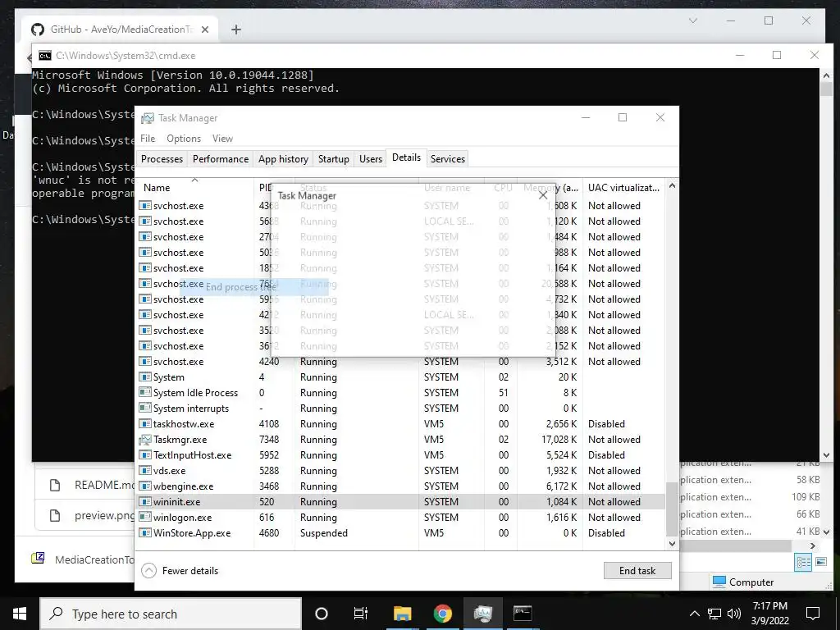Select the Suspended status of WinStore.App.exe
The width and height of the screenshot is (840, 630).
click(323, 533)
